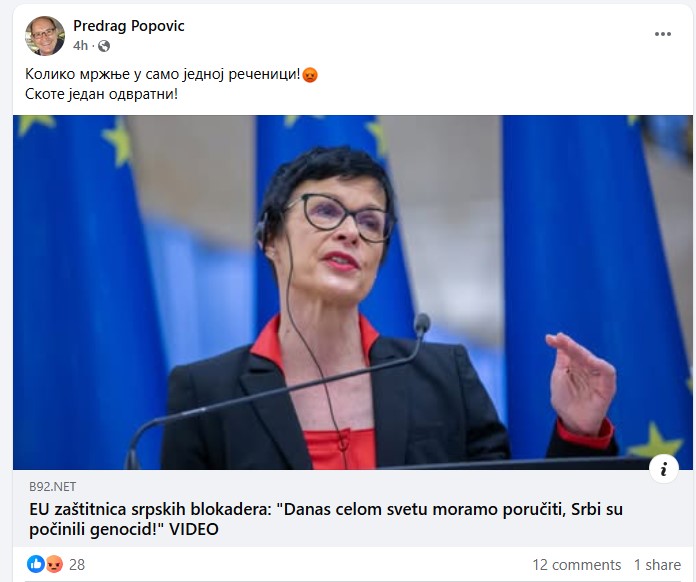Open the B92.NET source label
This screenshot has width=696, height=582.
pos(52,487)
